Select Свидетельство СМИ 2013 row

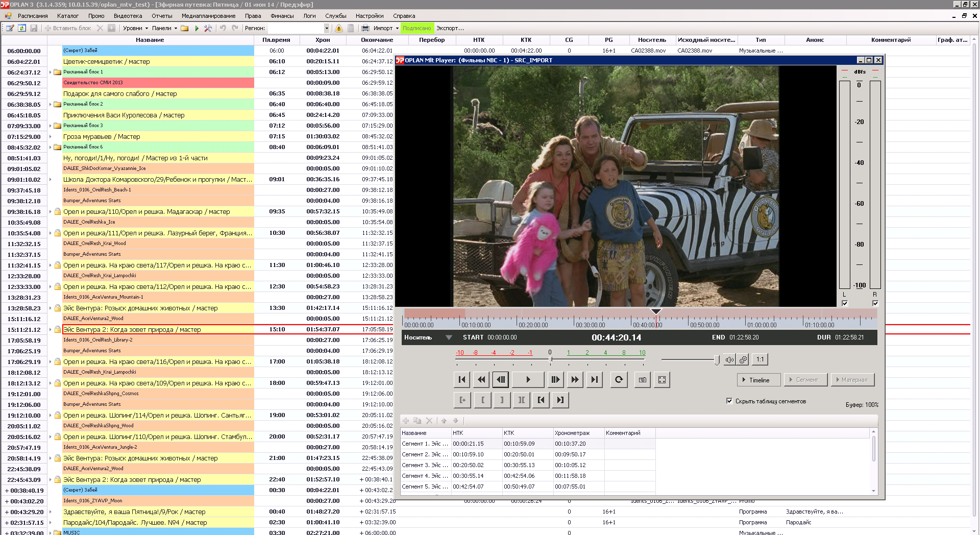pyautogui.click(x=158, y=83)
